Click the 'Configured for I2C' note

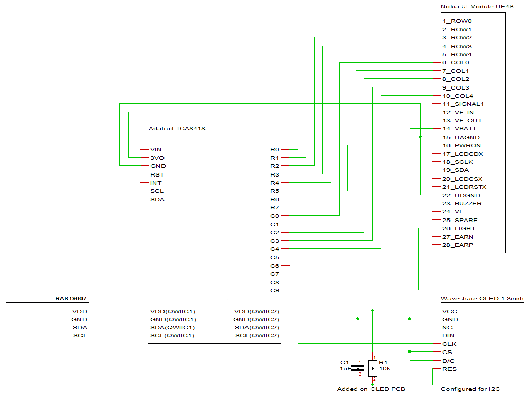(470, 389)
